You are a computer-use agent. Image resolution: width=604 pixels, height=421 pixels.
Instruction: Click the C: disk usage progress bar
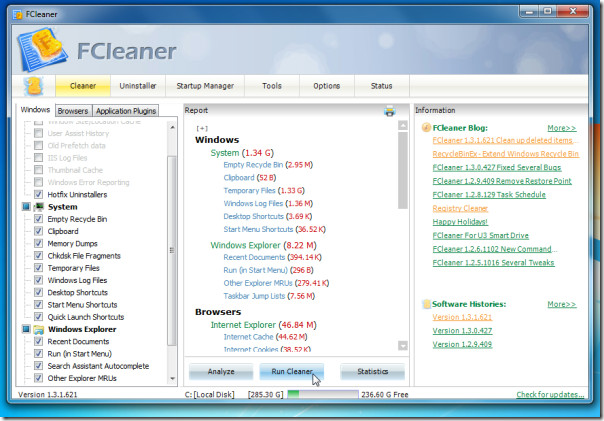pos(323,394)
